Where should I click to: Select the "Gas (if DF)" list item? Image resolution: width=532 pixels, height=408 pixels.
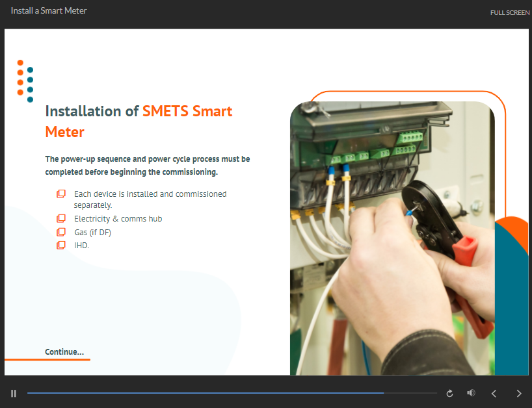(x=92, y=233)
